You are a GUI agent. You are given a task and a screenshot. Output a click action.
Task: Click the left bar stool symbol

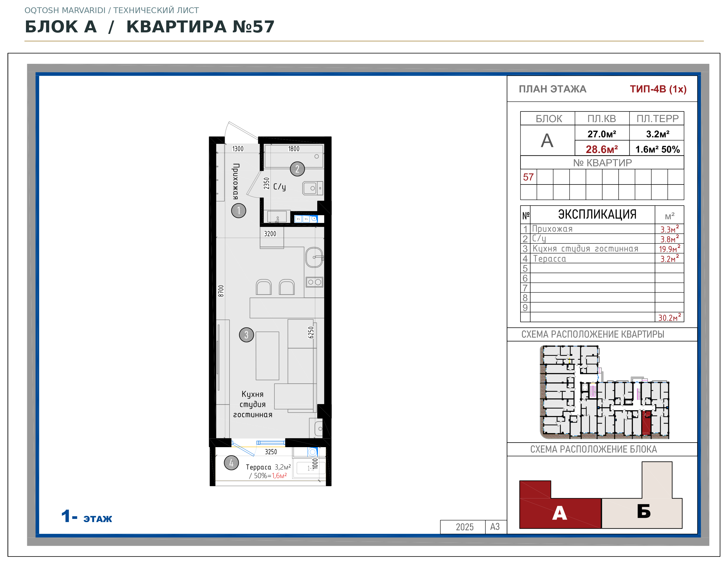pos(264,287)
